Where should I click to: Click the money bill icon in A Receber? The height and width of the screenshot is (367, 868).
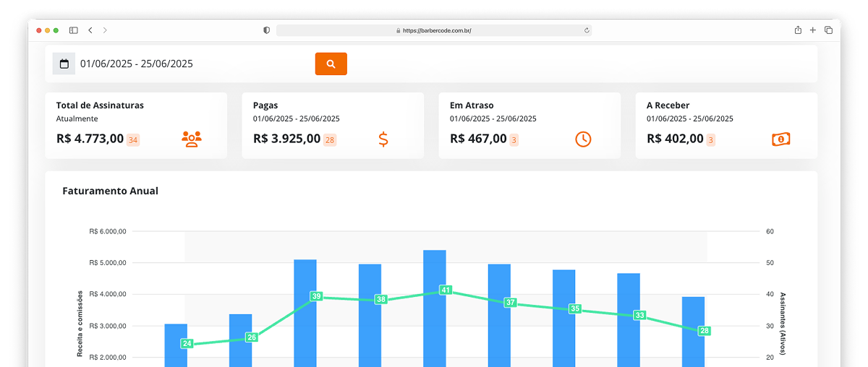(780, 139)
